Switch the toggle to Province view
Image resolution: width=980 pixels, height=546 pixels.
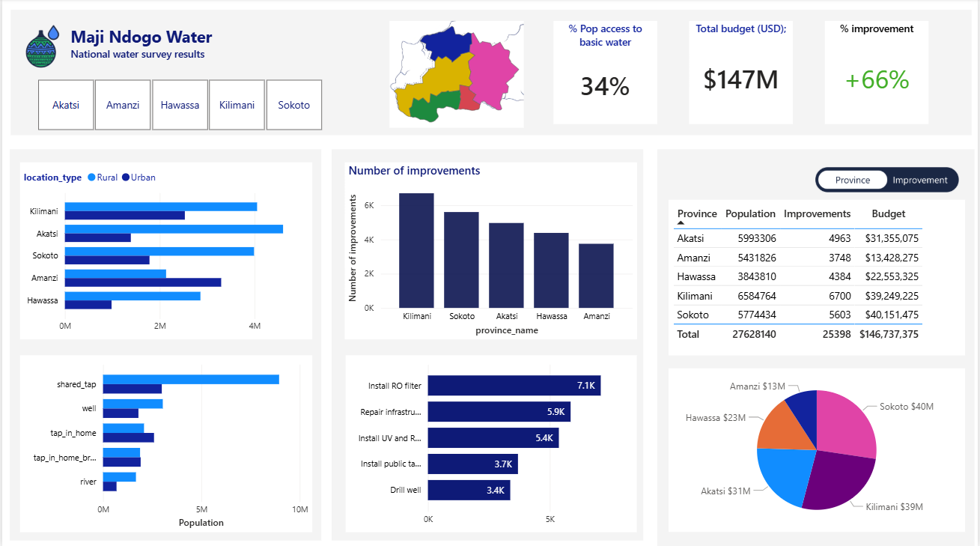point(852,180)
